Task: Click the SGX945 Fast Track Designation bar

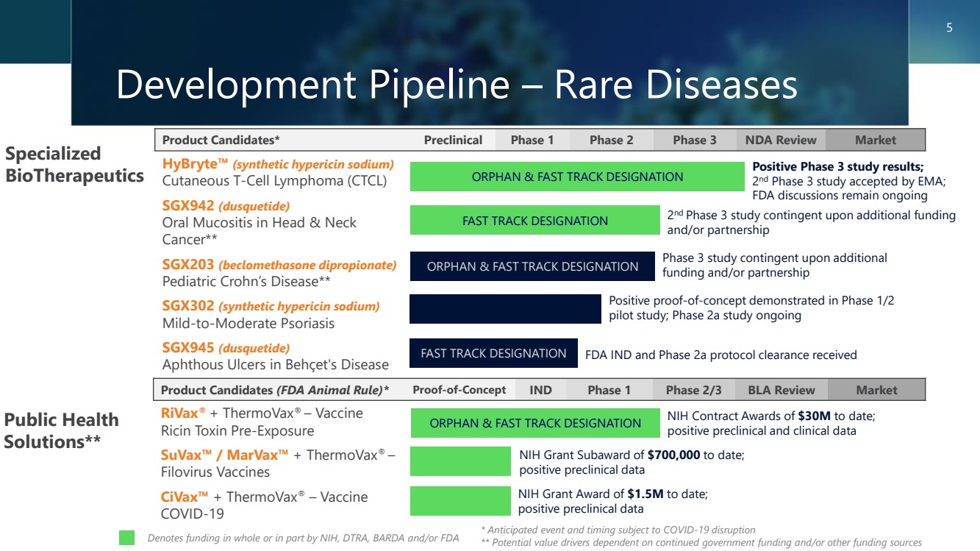Action: click(x=493, y=354)
